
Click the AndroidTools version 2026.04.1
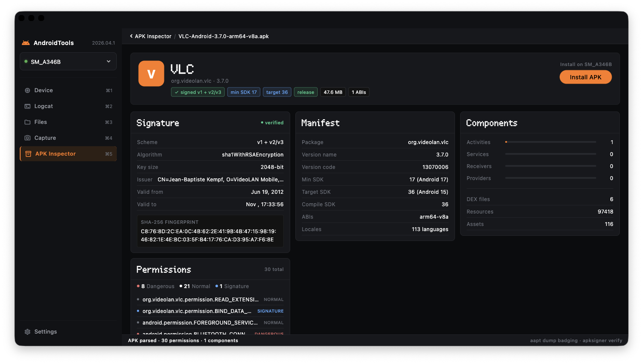tap(103, 43)
